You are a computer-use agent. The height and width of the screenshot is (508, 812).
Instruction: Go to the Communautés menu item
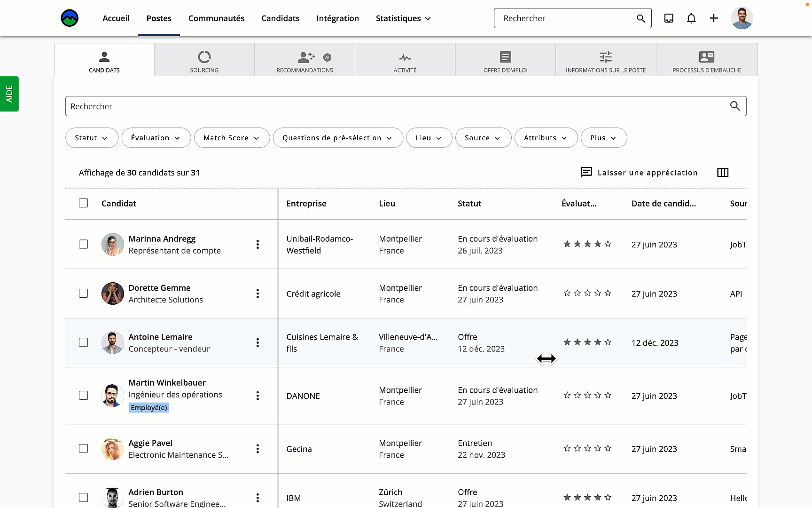tap(216, 18)
